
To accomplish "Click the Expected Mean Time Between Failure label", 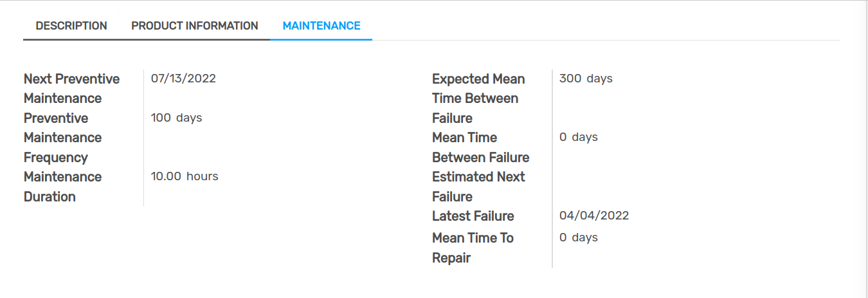I will point(478,98).
